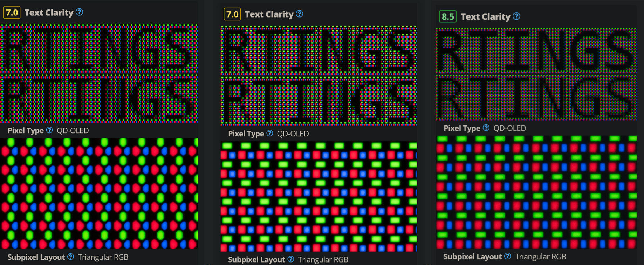The image size is (644, 265).
Task: Click the QD-OLED value in middle panel
Action: point(293,134)
